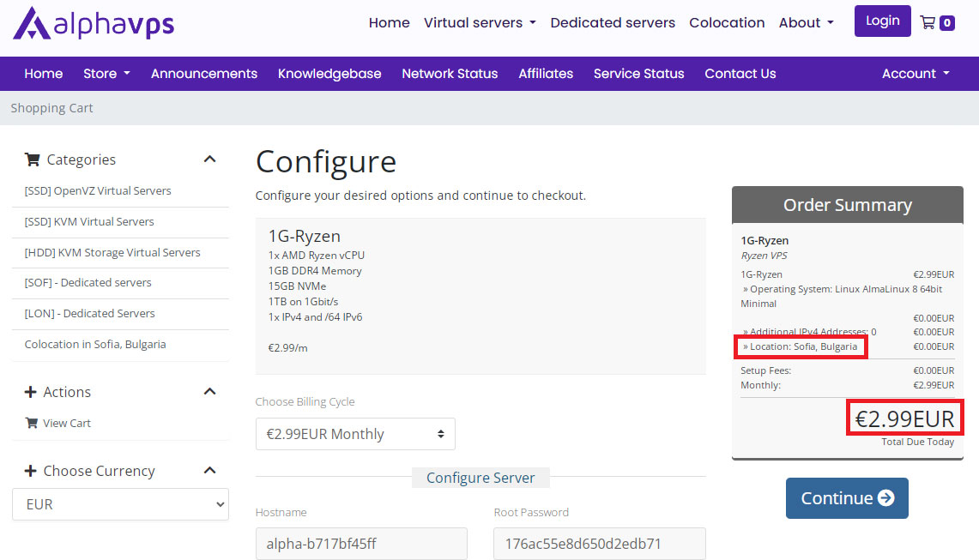Click the Shopping Cart breadcrumb
This screenshot has width=979, height=560.
(x=51, y=108)
